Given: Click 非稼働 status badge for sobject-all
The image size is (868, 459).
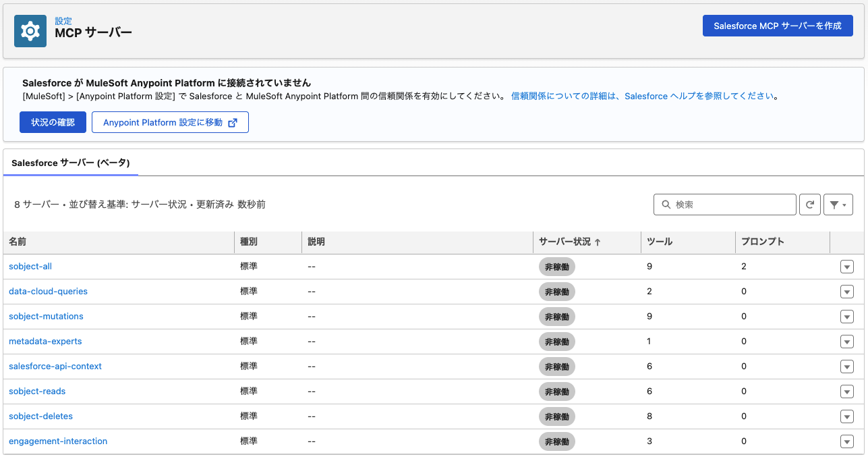Looking at the screenshot, I should [x=557, y=267].
